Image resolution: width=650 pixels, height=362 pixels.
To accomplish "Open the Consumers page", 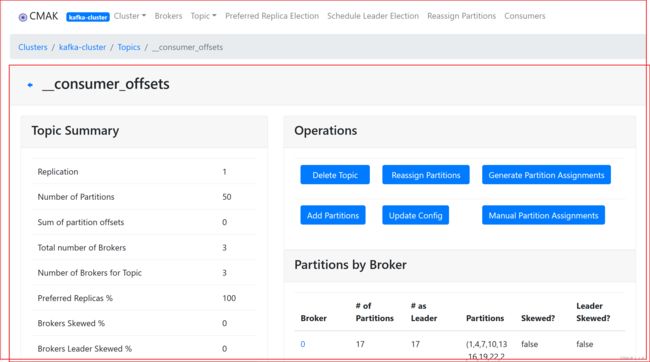I will click(525, 16).
